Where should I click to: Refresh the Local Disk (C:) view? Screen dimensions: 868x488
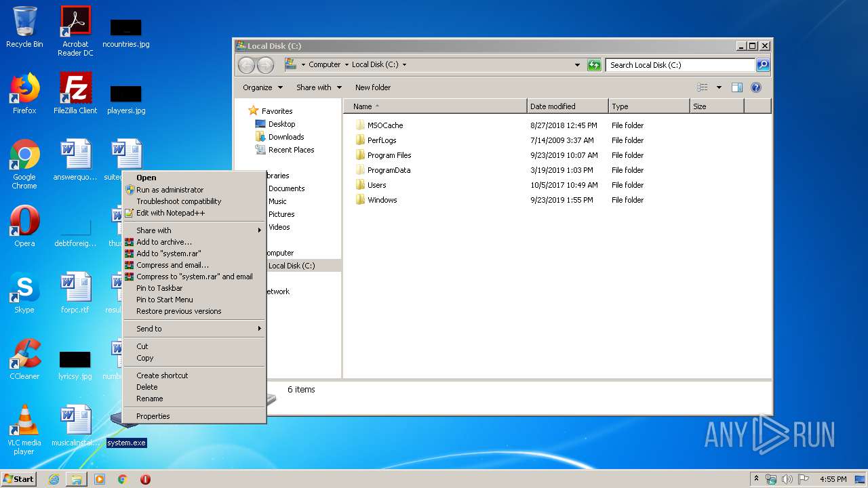click(x=594, y=65)
